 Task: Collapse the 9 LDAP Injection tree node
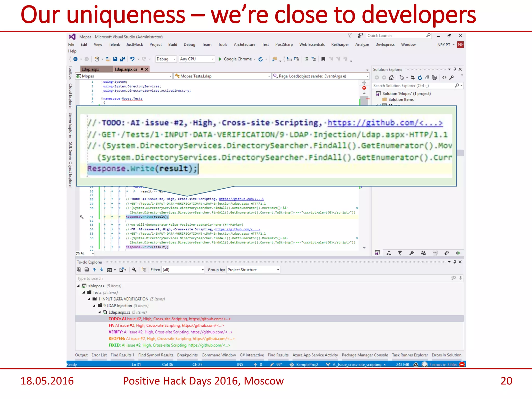tap(94, 306)
